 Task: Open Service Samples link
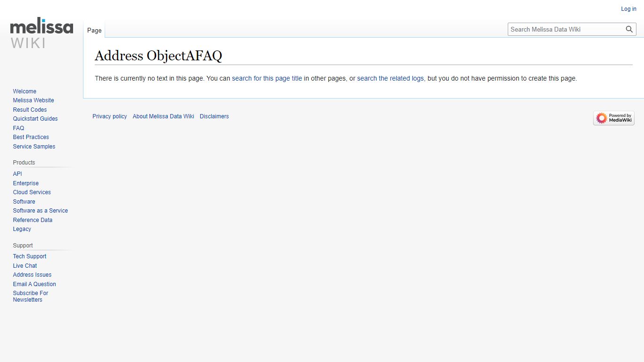34,147
